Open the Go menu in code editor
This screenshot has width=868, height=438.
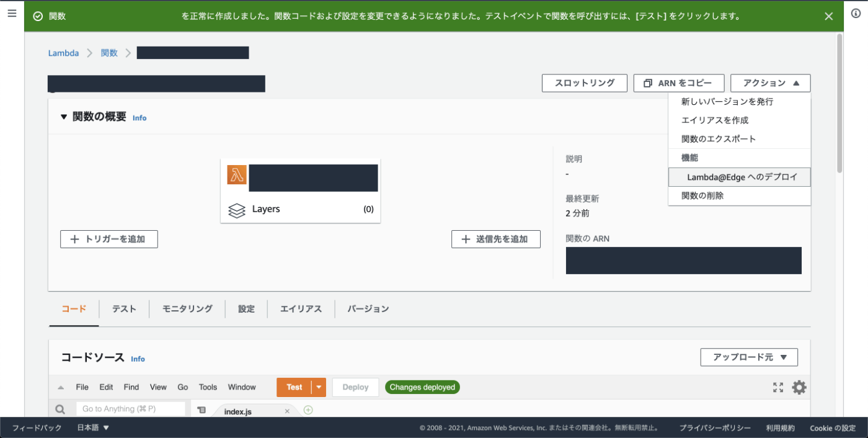click(183, 387)
